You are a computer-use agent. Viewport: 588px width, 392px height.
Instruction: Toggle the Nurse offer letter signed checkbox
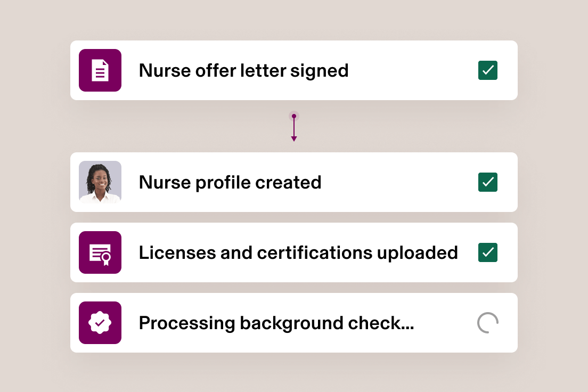pos(487,70)
